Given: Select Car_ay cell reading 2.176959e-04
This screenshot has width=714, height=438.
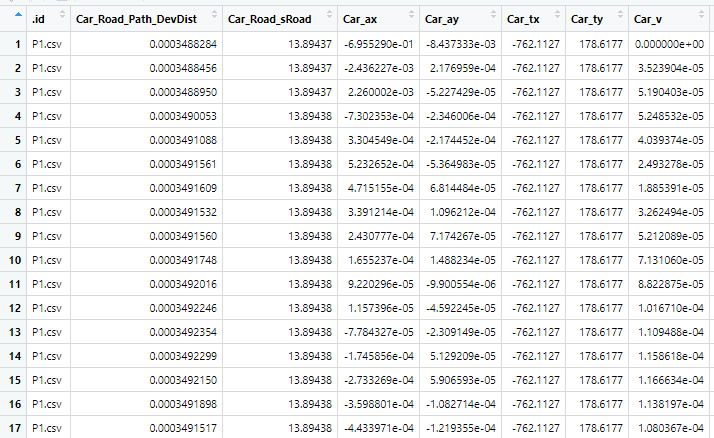Looking at the screenshot, I should click(x=461, y=68).
